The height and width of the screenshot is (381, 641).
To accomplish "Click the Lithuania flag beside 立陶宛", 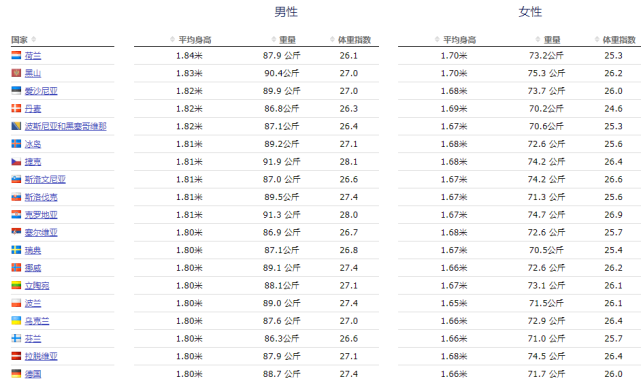I will [x=16, y=285].
